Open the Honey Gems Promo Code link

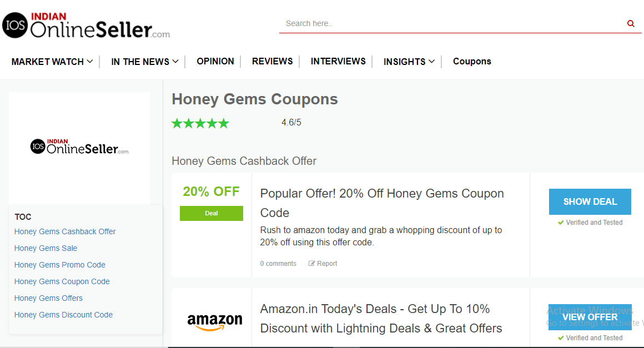(59, 265)
